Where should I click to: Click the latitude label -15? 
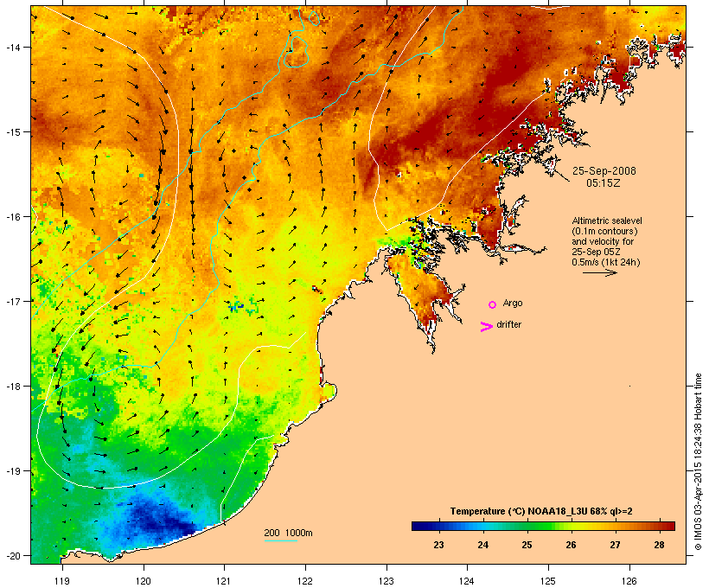(12, 132)
